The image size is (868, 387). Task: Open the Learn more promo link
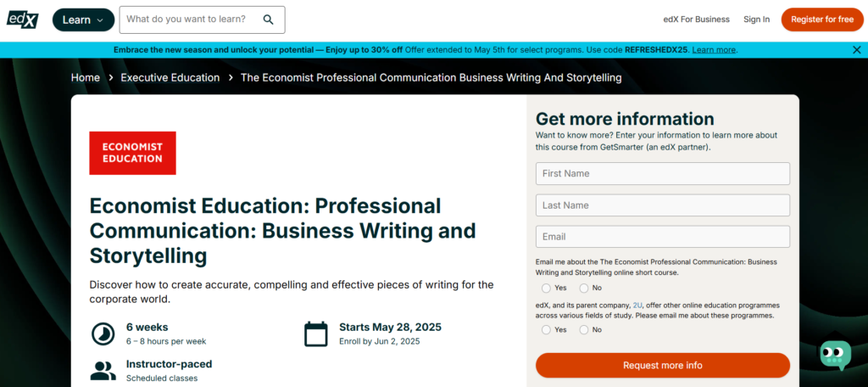714,50
